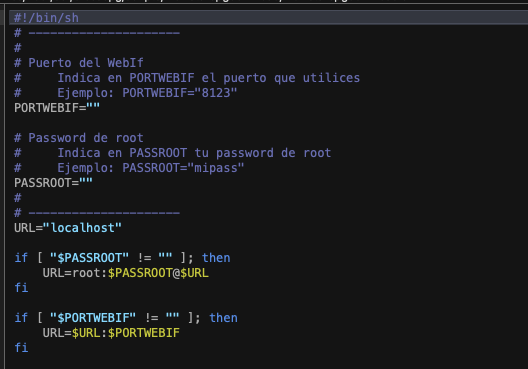Screen dimensions: 528x369
Task: Click the line 'Ejemplo: PASSROOT="mipass"'
Action: pos(151,168)
